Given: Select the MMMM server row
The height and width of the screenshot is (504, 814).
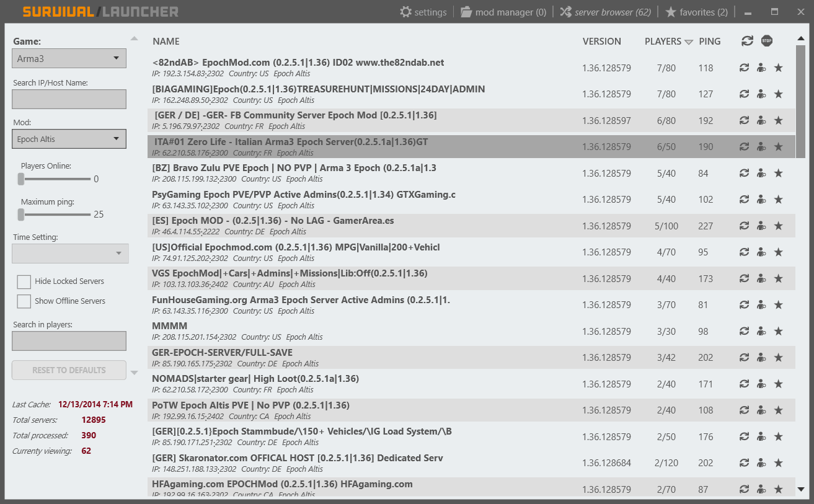Looking at the screenshot, I should (471, 331).
